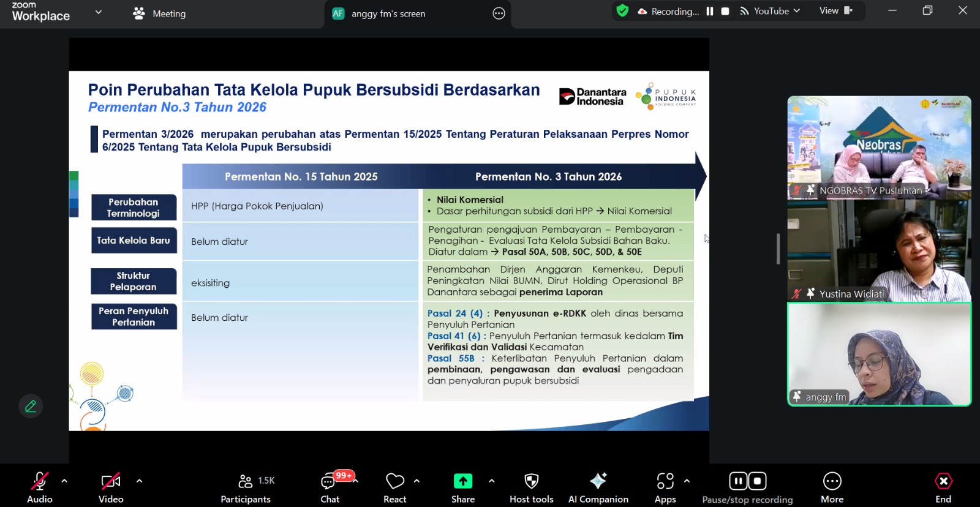Image resolution: width=980 pixels, height=507 pixels.
Task: Switch to the Meeting tab
Action: (x=159, y=13)
